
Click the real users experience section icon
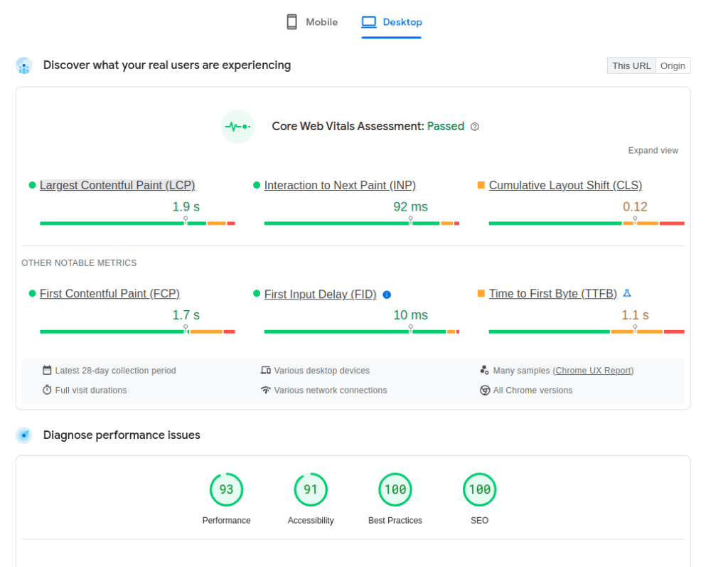point(24,66)
